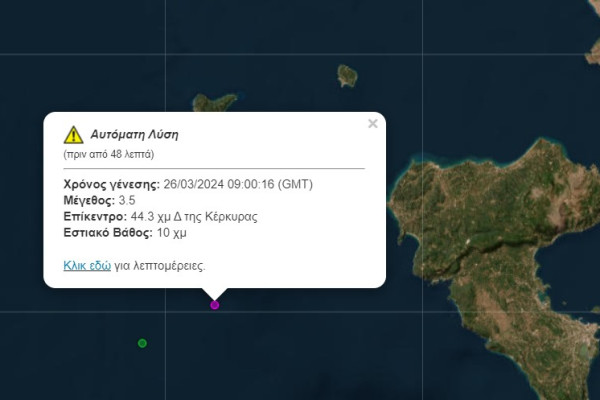Click the 'για λεπτομέρειες' text
The image size is (600, 400).
pos(160,266)
